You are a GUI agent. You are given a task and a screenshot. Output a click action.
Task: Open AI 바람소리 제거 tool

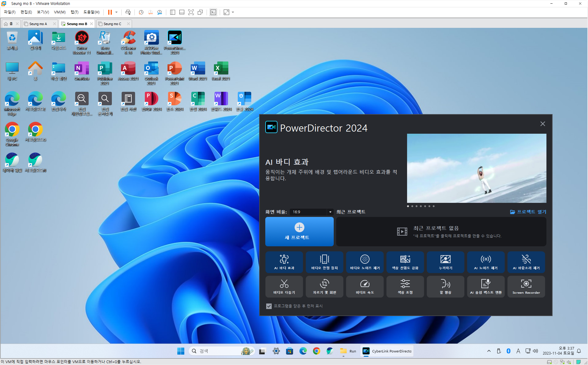click(526, 262)
